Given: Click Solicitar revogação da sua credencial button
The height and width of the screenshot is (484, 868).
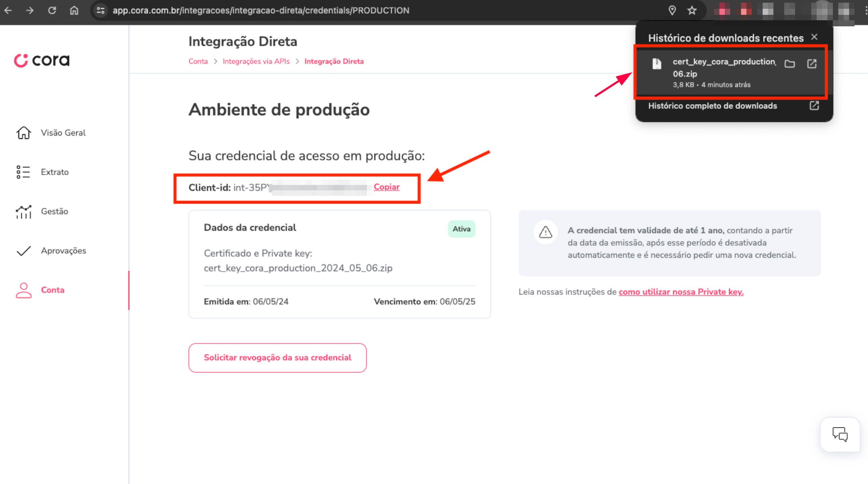Looking at the screenshot, I should (277, 358).
